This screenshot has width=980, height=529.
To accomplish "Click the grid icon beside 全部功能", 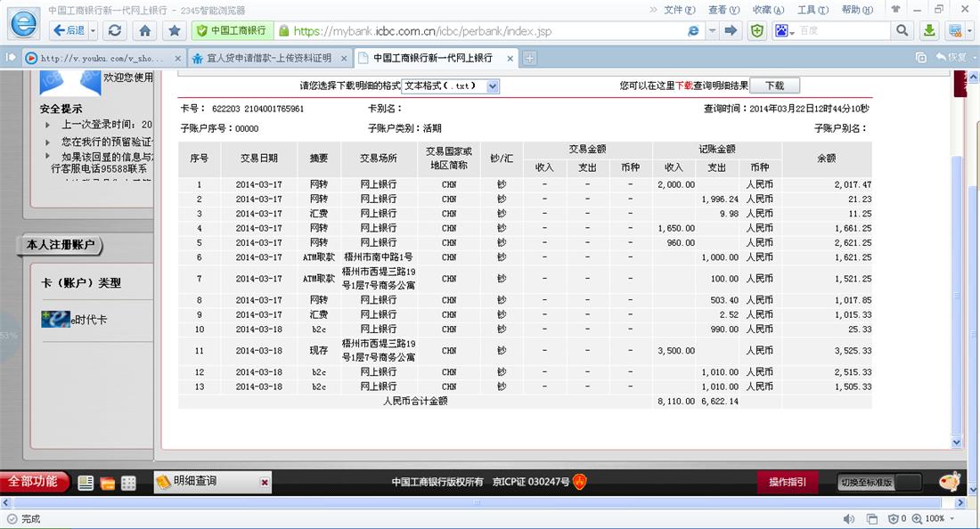I will coord(129,483).
